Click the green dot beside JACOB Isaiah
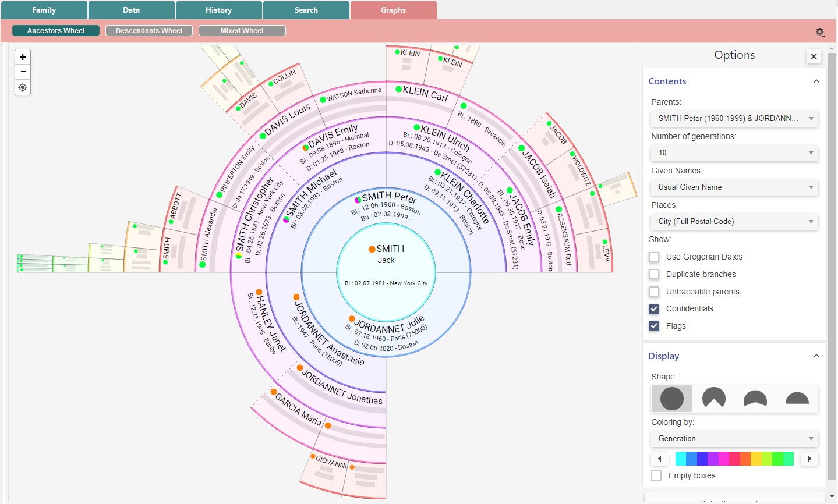 (521, 148)
